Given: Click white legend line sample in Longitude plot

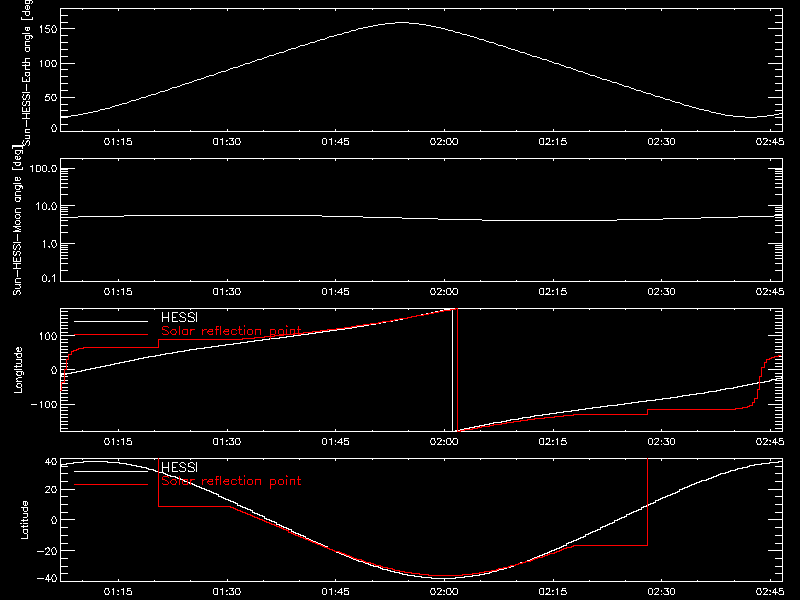Looking at the screenshot, I should click(x=111, y=321).
